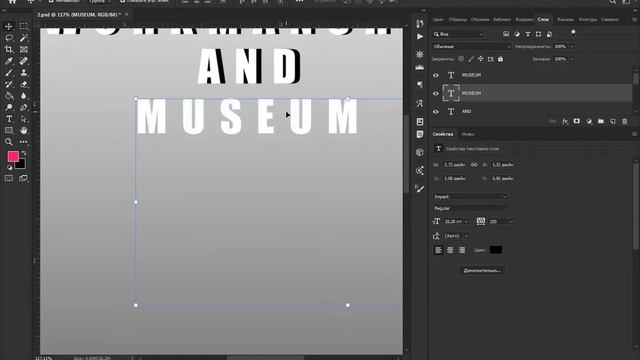Add layer style with fx icon
The height and width of the screenshot is (360, 640).
tap(565, 122)
